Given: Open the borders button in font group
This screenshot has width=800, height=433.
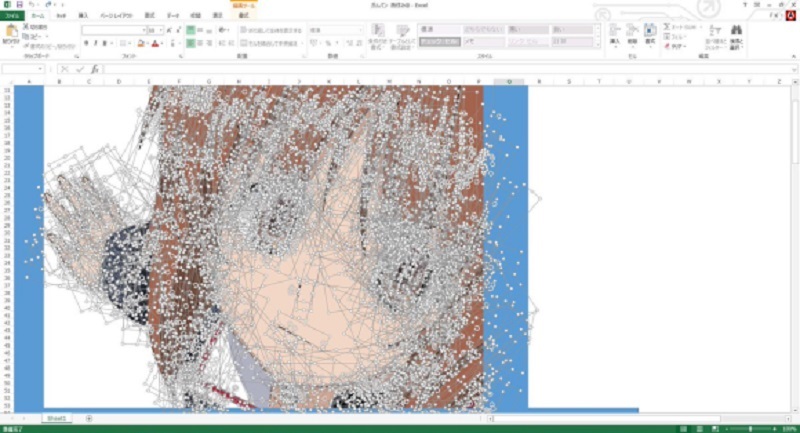Looking at the screenshot, I should pyautogui.click(x=122, y=44).
